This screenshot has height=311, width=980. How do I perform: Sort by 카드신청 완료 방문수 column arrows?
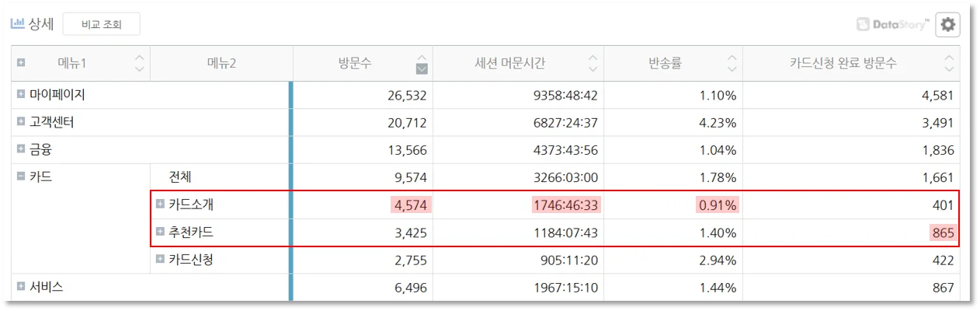coord(949,63)
